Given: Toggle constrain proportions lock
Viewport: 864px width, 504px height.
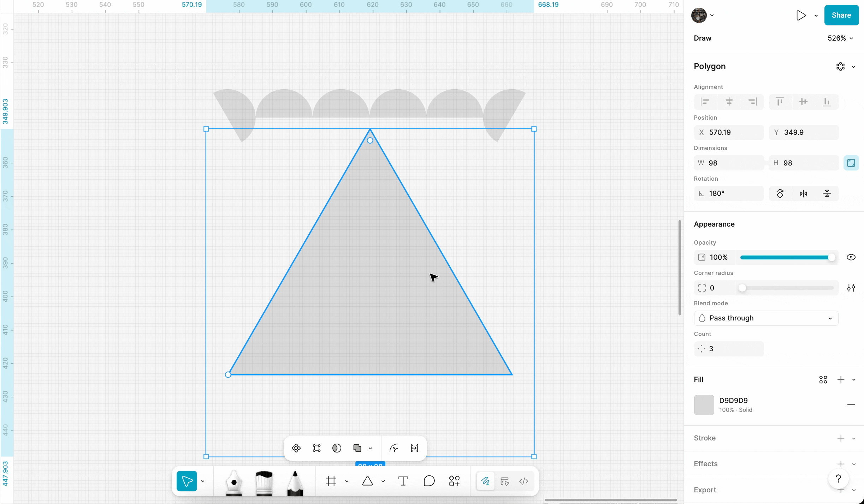Looking at the screenshot, I should (x=851, y=163).
